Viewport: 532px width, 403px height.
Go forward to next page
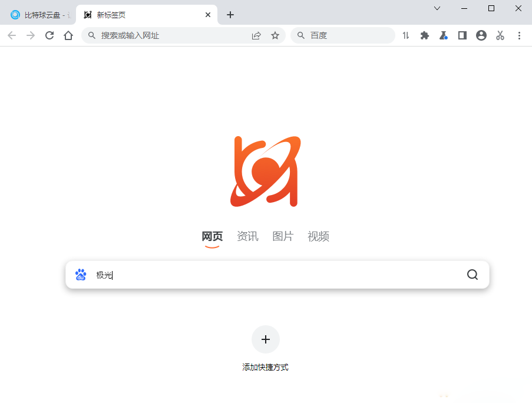click(x=31, y=35)
